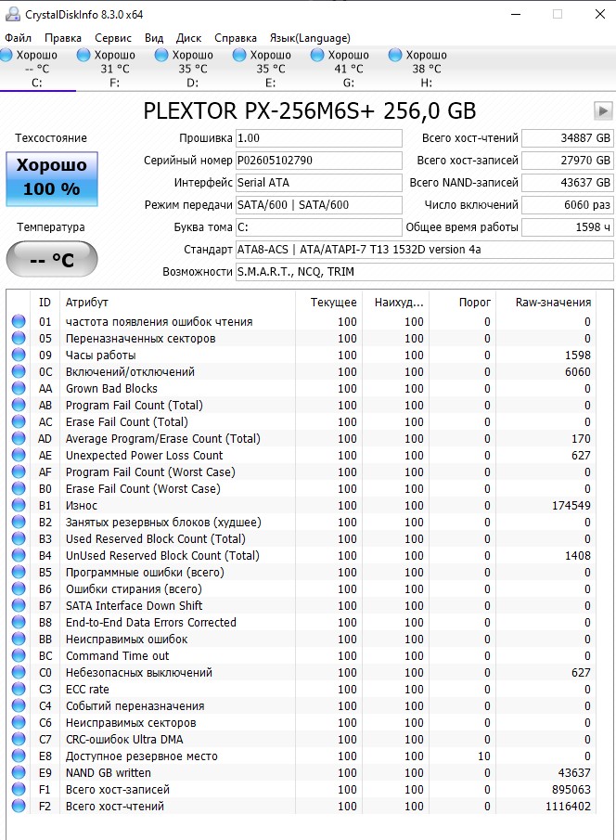Click status icon of End-to-End Data Errors Corrected
The width and height of the screenshot is (616, 840).
click(x=19, y=622)
